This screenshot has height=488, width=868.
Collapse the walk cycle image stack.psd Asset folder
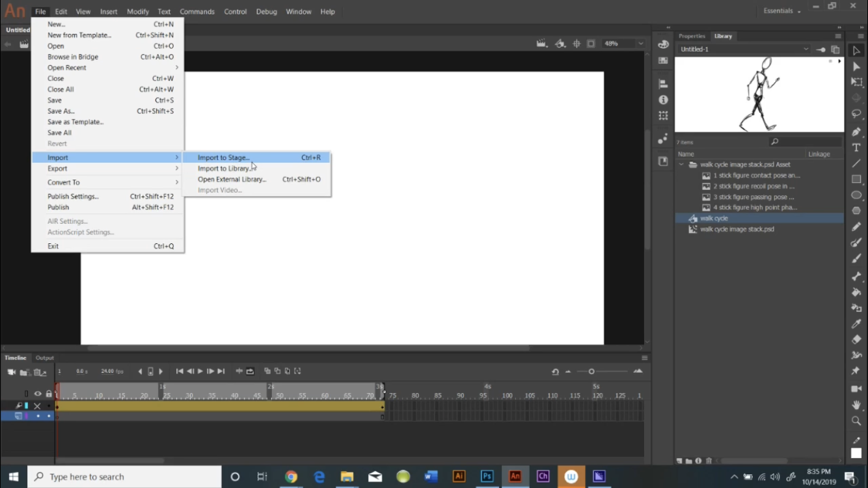click(x=681, y=164)
